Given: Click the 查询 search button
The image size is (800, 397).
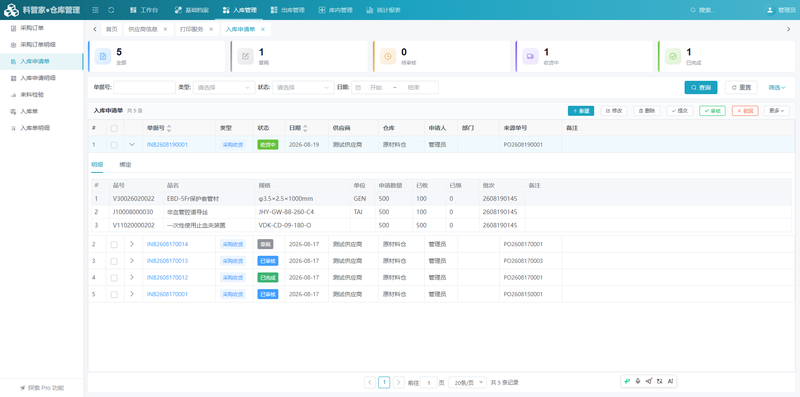Looking at the screenshot, I should (701, 88).
